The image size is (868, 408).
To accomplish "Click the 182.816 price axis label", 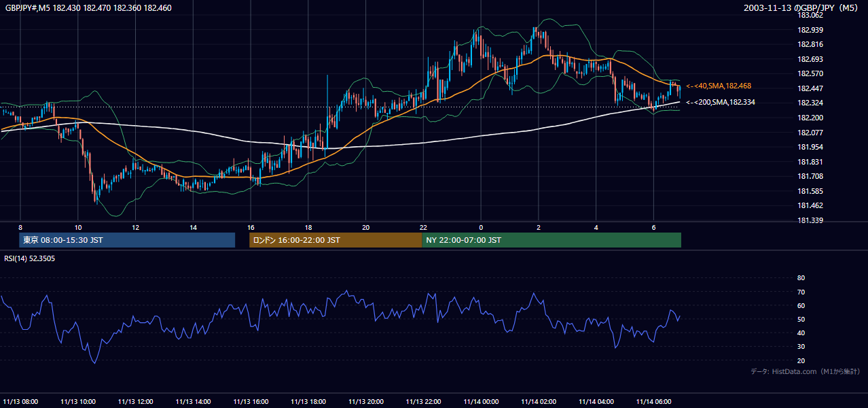I will [810, 44].
